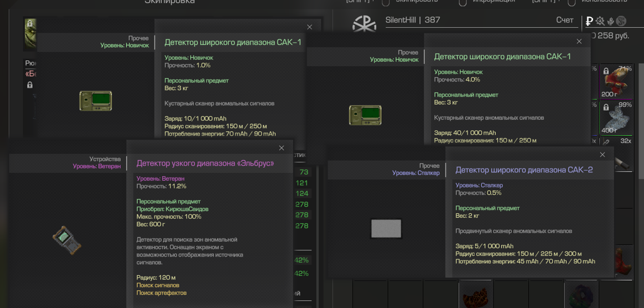The width and height of the screenshot is (644, 308).
Task: Click Вес: 2 кг
Action: pyautogui.click(x=468, y=215)
